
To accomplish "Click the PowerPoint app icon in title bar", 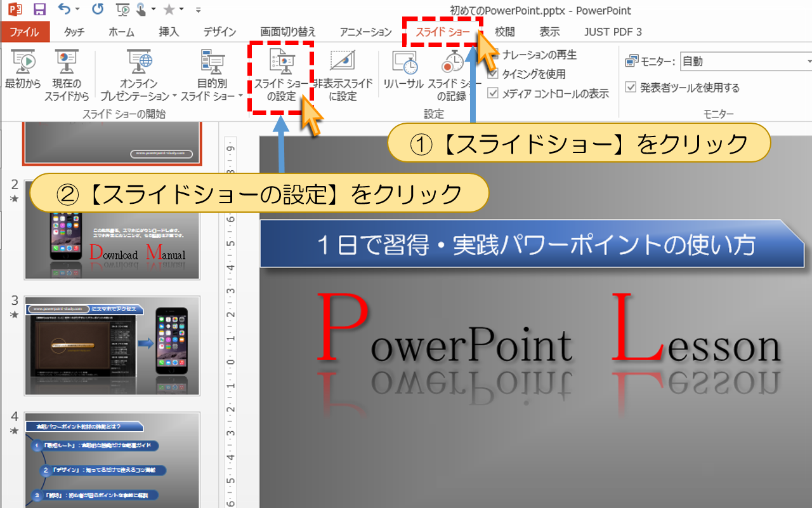I will (x=15, y=10).
